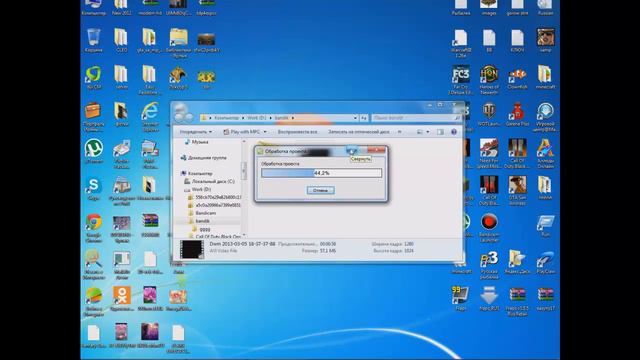
Task: Open the Упорядочить dropdown in Explorer
Action: pos(196,132)
